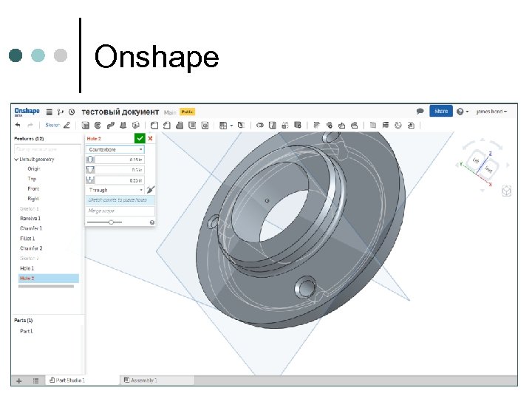Flip the hole direction arrow
This screenshot has width=532, height=399.
[x=151, y=190]
